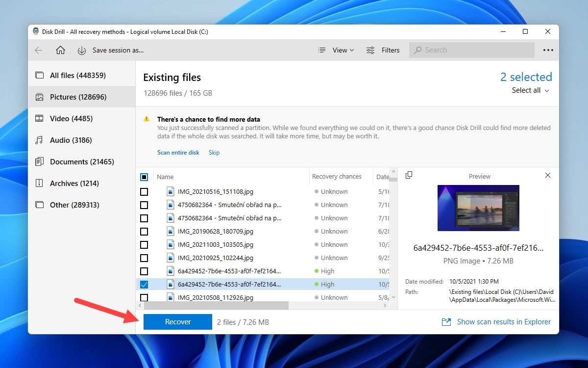Click file icon of IMG_20210516_151108.jpg
588x368 pixels.
click(x=170, y=192)
